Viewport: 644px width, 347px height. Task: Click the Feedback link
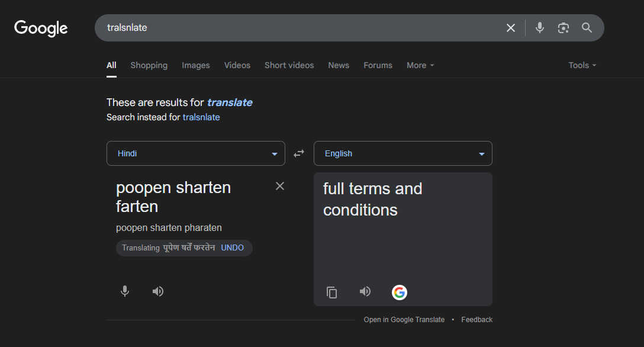coord(477,320)
